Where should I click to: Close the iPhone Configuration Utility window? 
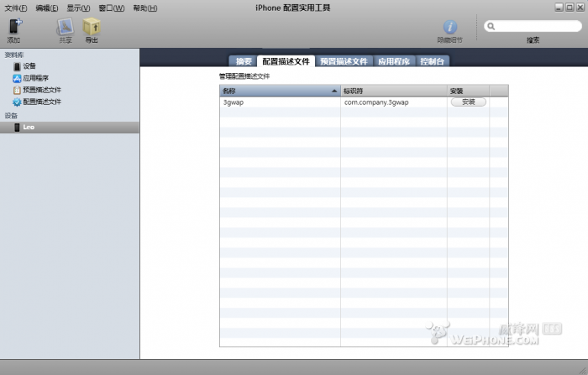tap(580, 7)
